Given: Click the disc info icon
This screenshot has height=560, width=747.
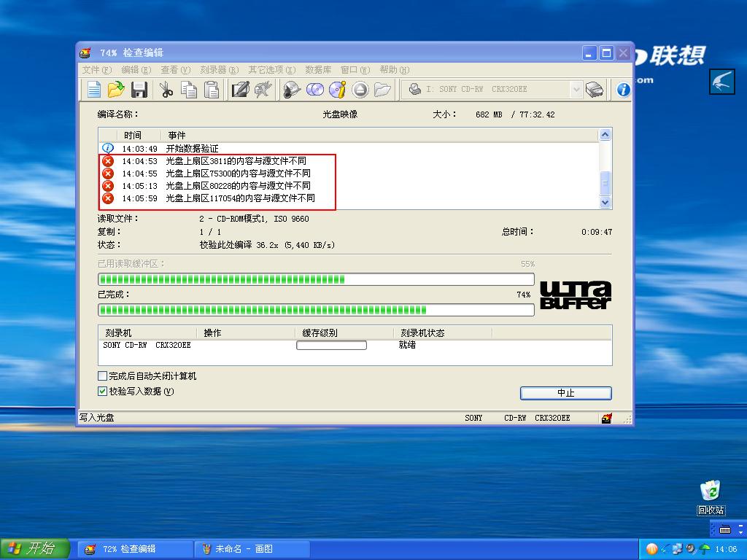Looking at the screenshot, I should [x=338, y=89].
